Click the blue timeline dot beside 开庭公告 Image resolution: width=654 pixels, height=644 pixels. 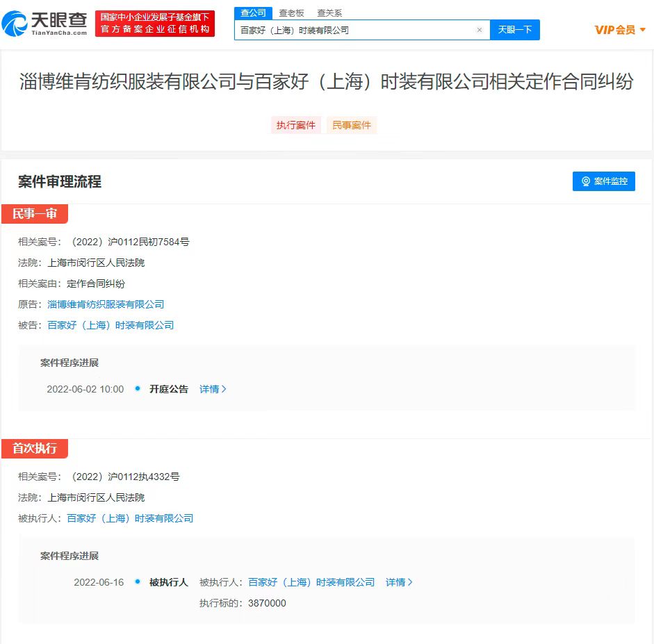coord(137,388)
